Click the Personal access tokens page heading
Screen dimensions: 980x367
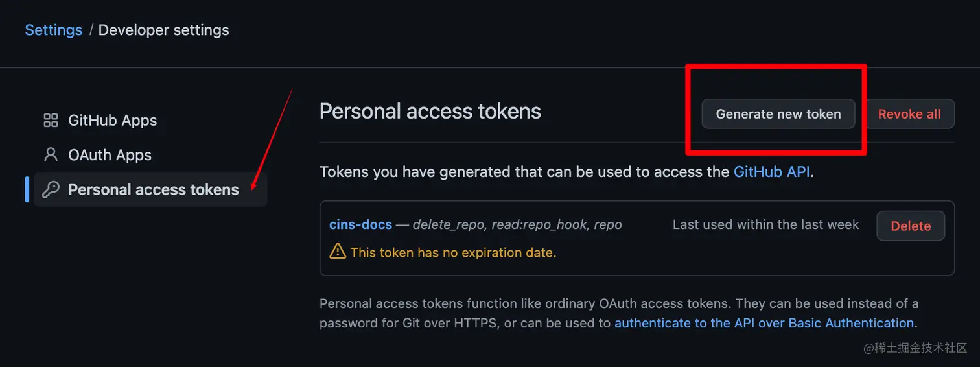[430, 112]
